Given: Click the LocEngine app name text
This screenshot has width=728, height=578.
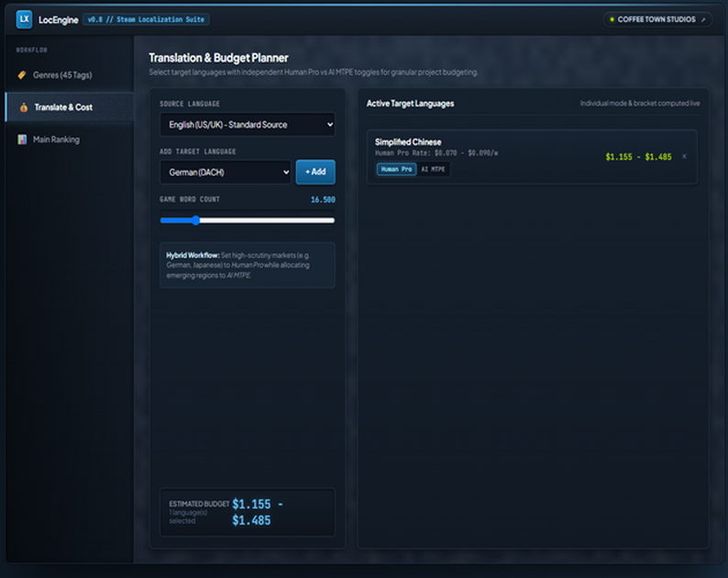Looking at the screenshot, I should (59, 20).
